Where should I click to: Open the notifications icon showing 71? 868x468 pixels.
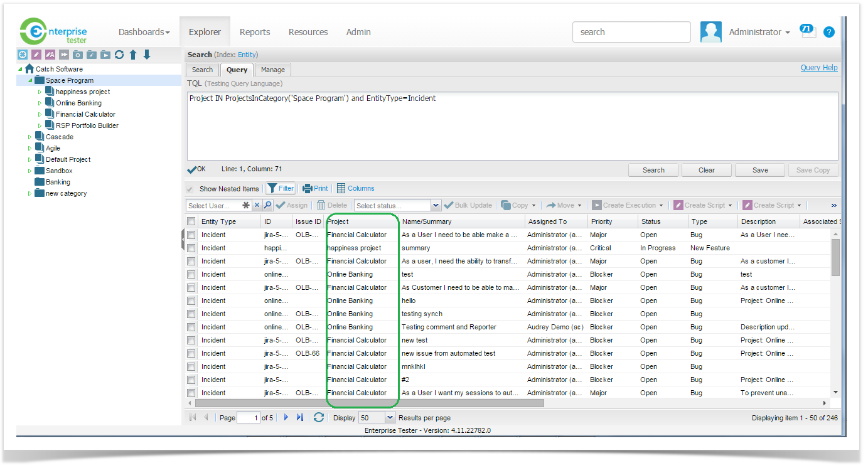[807, 31]
